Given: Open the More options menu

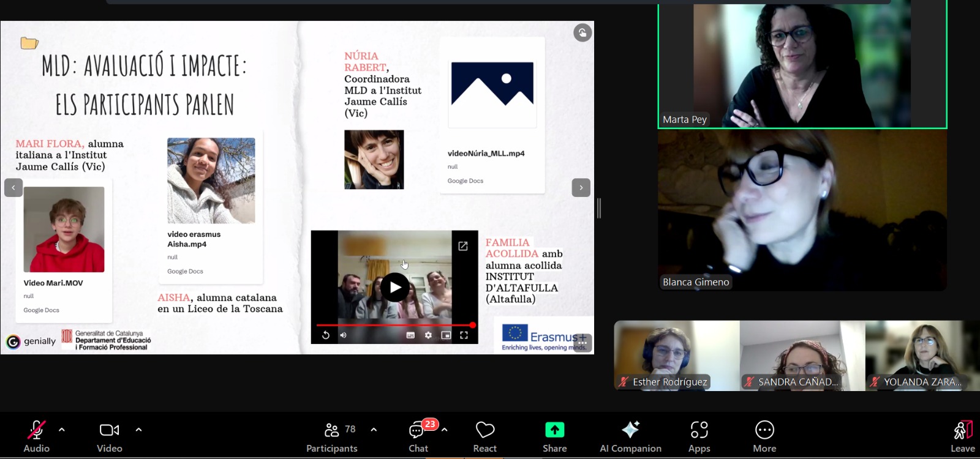Looking at the screenshot, I should (x=764, y=436).
